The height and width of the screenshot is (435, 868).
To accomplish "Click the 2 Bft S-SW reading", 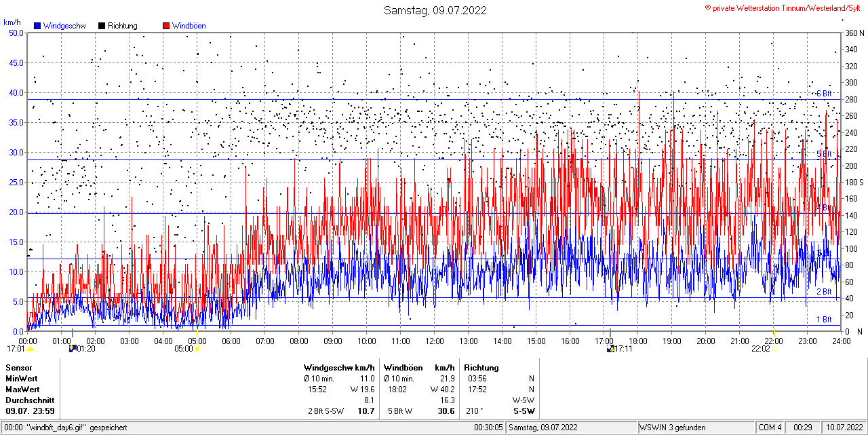I will pos(326,411).
